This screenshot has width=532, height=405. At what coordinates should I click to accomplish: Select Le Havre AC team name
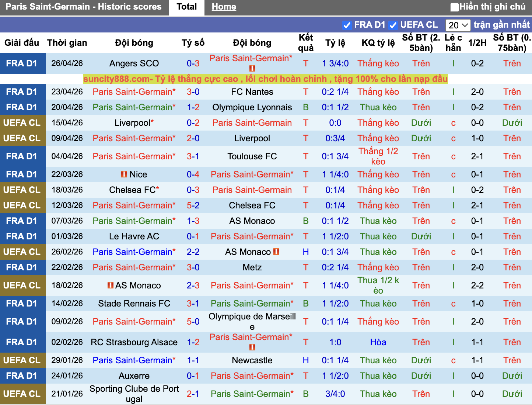(134, 236)
